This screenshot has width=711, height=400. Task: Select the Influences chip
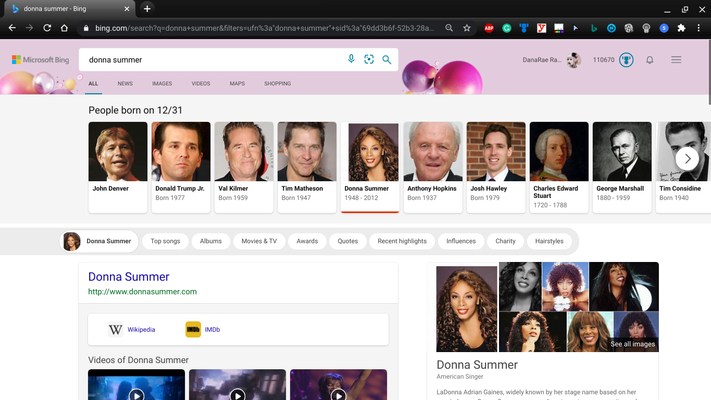(x=461, y=241)
